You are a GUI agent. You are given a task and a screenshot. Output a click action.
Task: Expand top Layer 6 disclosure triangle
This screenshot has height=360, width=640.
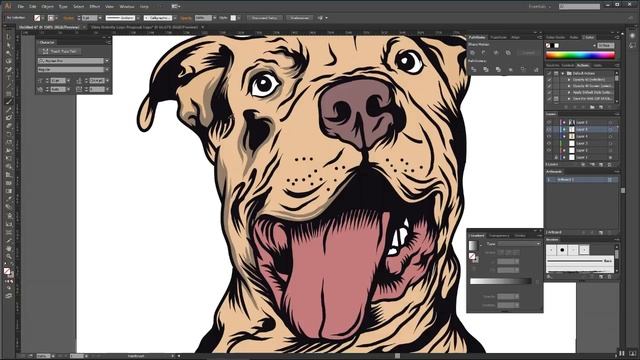tap(565, 122)
